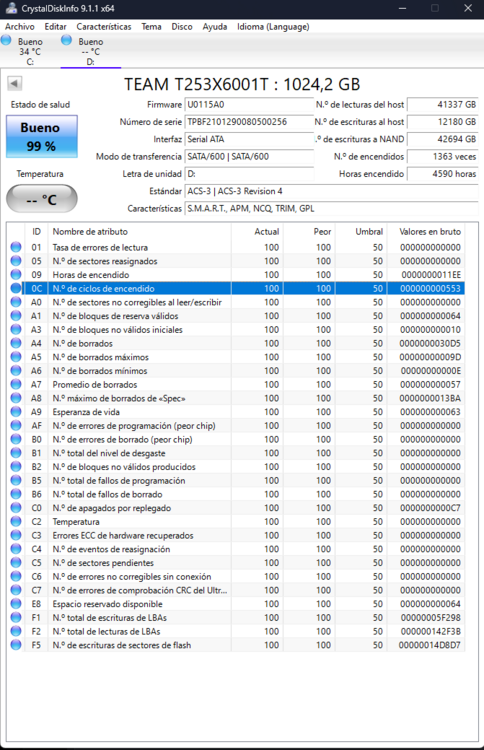Viewport: 484px width, 750px height.
Task: Click the status icon for attribute A3
Action: 16,329
